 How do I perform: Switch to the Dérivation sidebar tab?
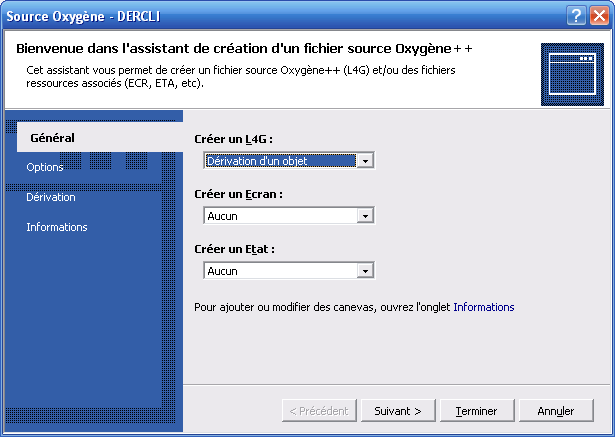click(51, 197)
